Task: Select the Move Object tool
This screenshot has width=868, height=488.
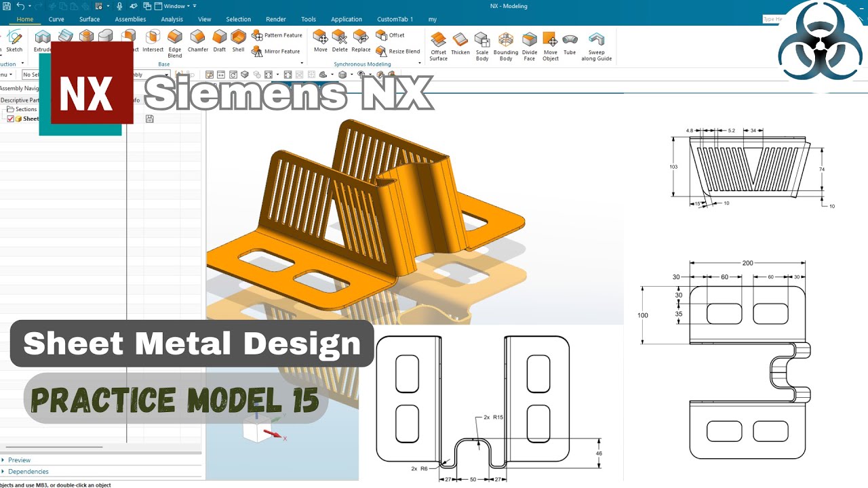Action: (551, 45)
